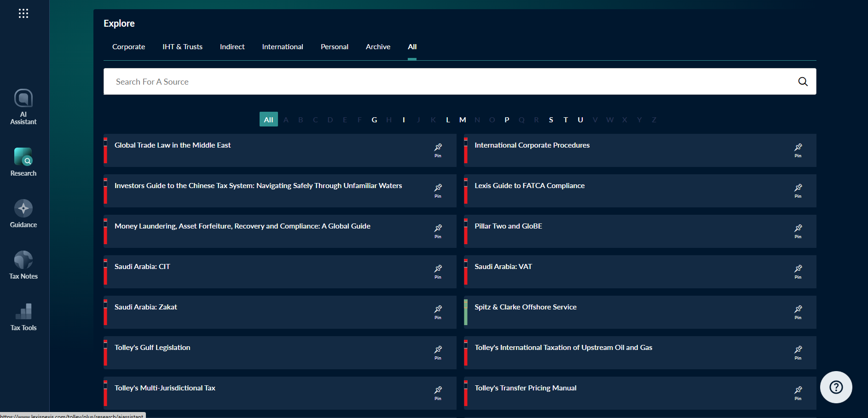Filter sources by letter T
This screenshot has height=418, width=868.
566,120
